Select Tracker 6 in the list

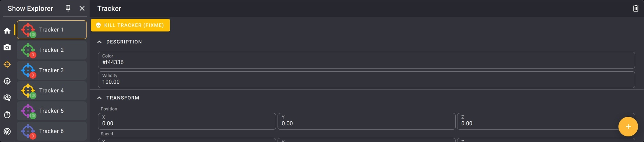click(x=52, y=131)
